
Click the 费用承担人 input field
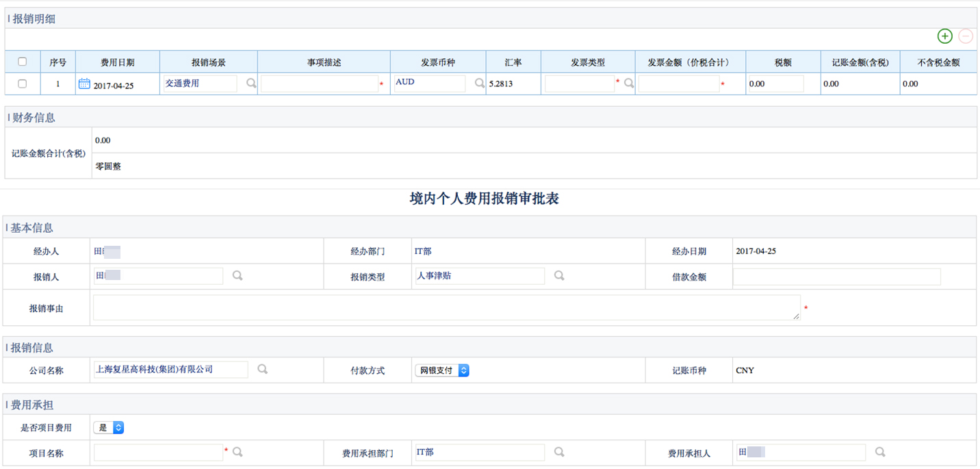click(x=801, y=453)
